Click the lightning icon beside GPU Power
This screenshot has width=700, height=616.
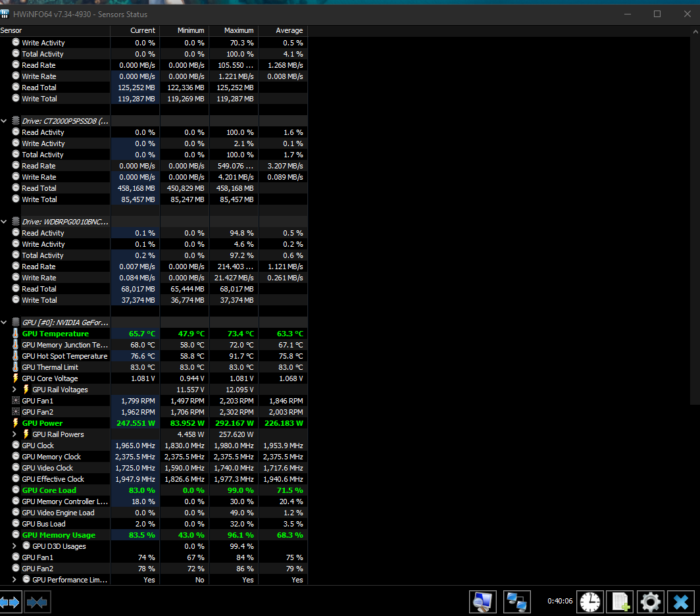pyautogui.click(x=14, y=423)
